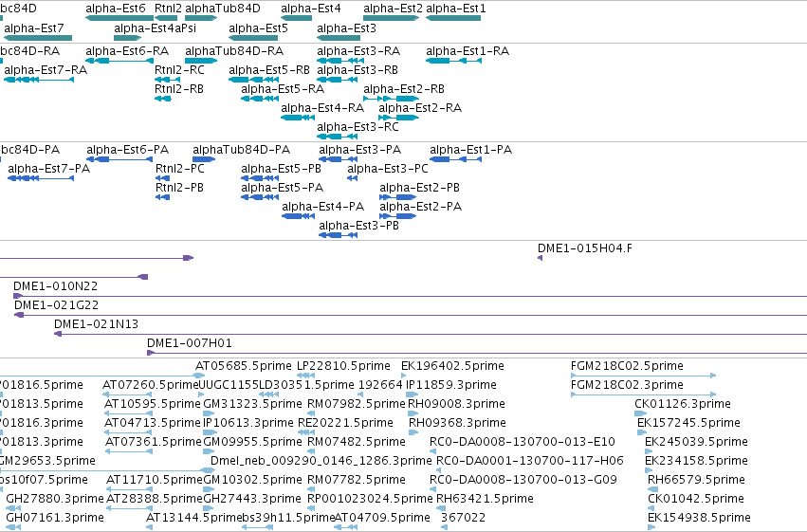Select the alpha-Est4-RA transcript label
The width and height of the screenshot is (807, 532).
tap(322, 108)
